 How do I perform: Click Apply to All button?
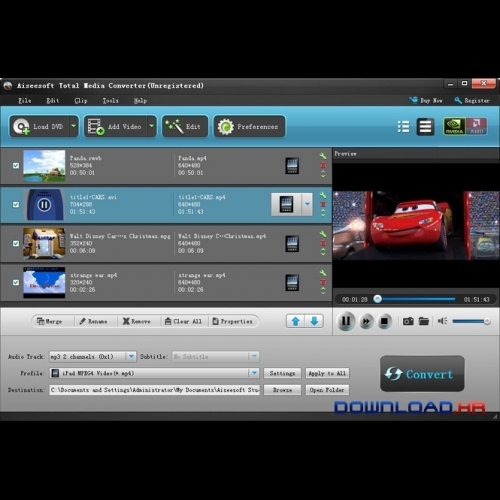click(x=327, y=373)
